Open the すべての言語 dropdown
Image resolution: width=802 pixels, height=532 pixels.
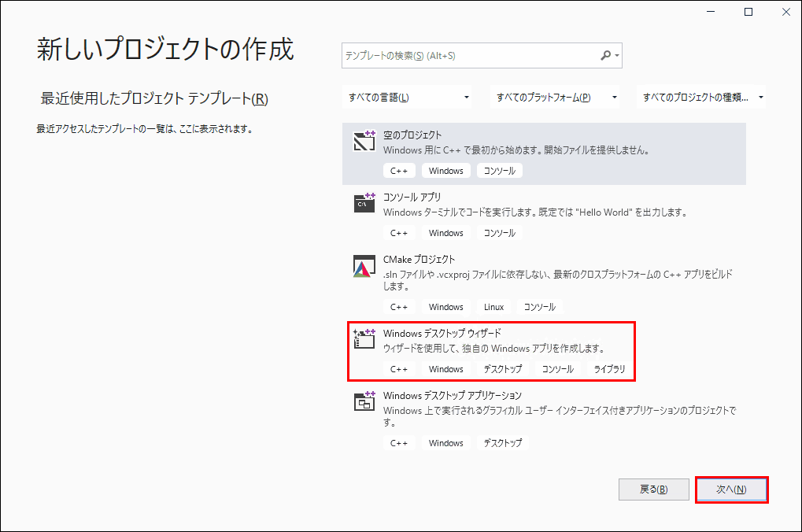pos(407,98)
